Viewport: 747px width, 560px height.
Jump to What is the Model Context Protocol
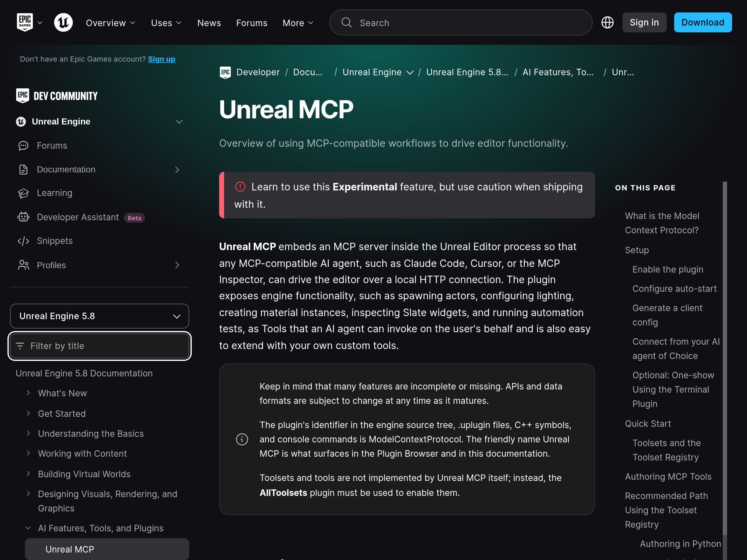[662, 223]
